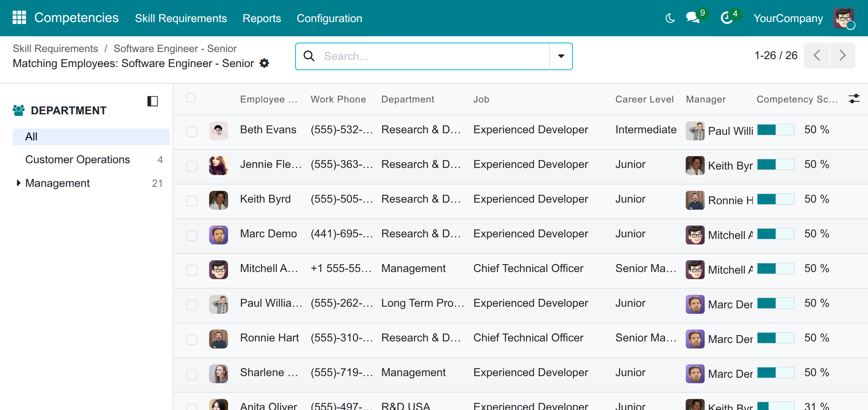Check the select-all header checkbox
Image resolution: width=868 pixels, height=410 pixels.
click(191, 98)
